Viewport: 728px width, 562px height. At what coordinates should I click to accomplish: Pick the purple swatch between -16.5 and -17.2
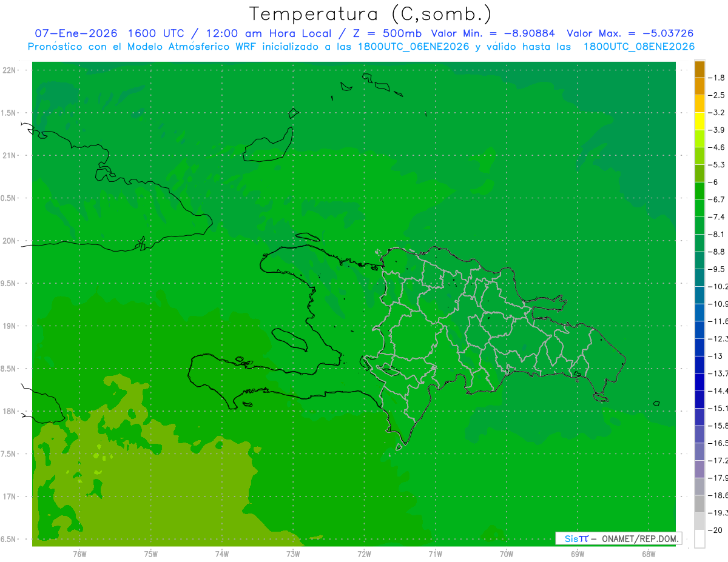tap(699, 452)
